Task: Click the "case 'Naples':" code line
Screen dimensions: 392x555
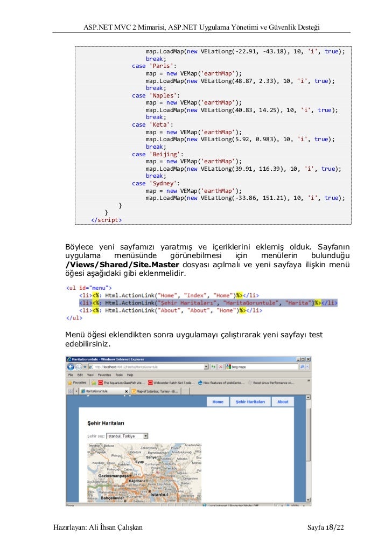Action: point(156,95)
